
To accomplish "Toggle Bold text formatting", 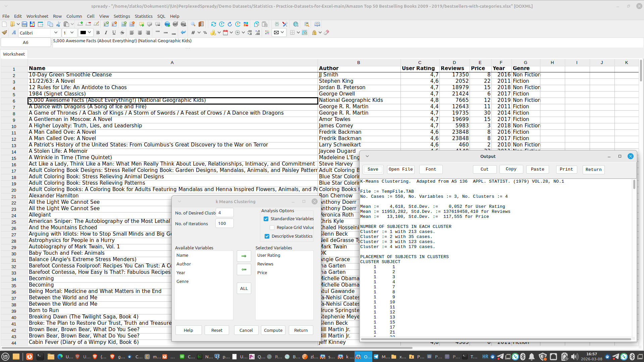I will click(x=98, y=33).
